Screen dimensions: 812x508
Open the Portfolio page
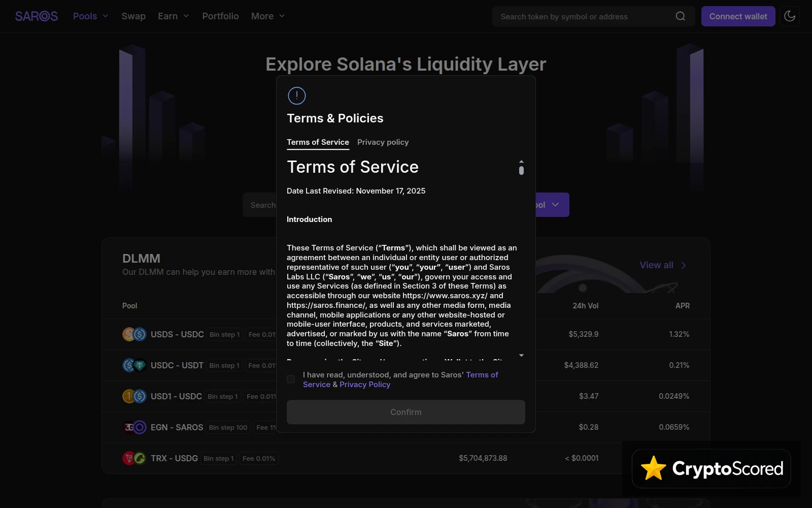tap(220, 16)
